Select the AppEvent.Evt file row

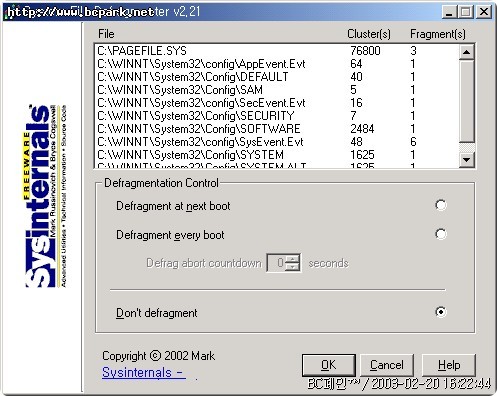[277, 64]
